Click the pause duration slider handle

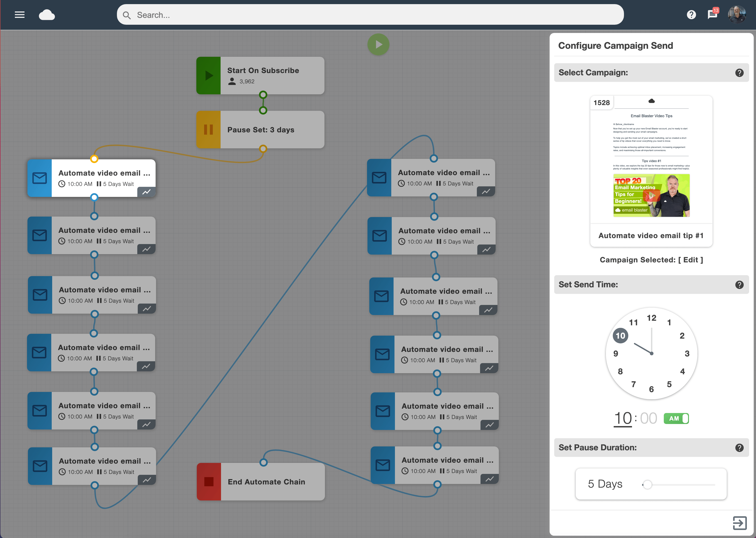(647, 485)
